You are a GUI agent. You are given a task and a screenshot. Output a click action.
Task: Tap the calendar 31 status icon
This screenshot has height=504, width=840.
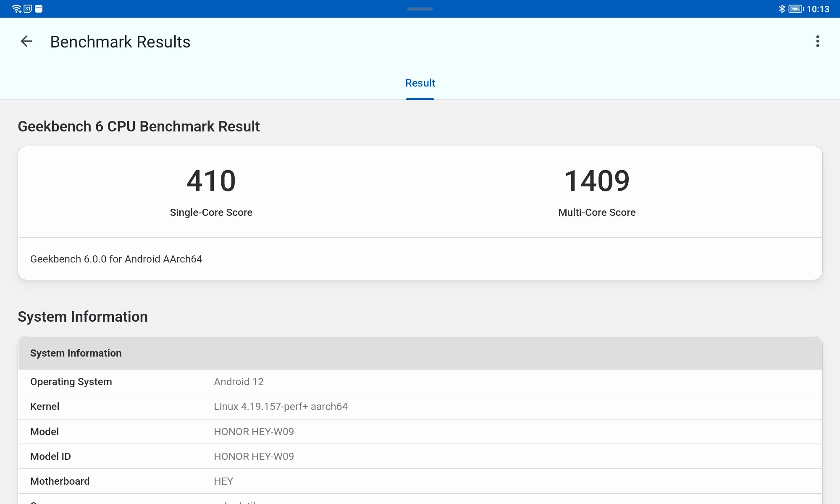28,9
